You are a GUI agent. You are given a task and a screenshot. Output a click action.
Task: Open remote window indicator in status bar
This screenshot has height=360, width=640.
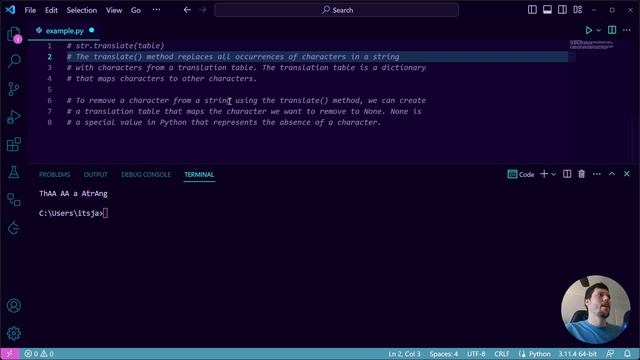click(x=9, y=354)
